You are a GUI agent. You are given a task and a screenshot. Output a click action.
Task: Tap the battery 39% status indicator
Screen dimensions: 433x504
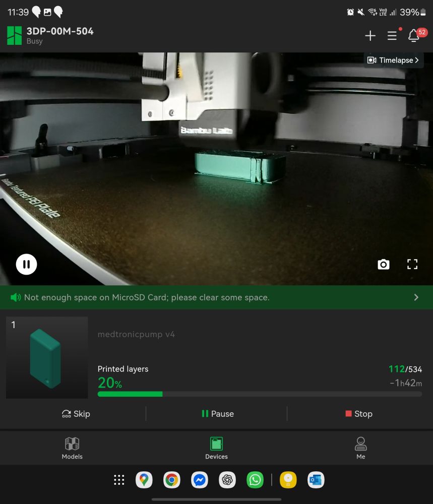[413, 12]
